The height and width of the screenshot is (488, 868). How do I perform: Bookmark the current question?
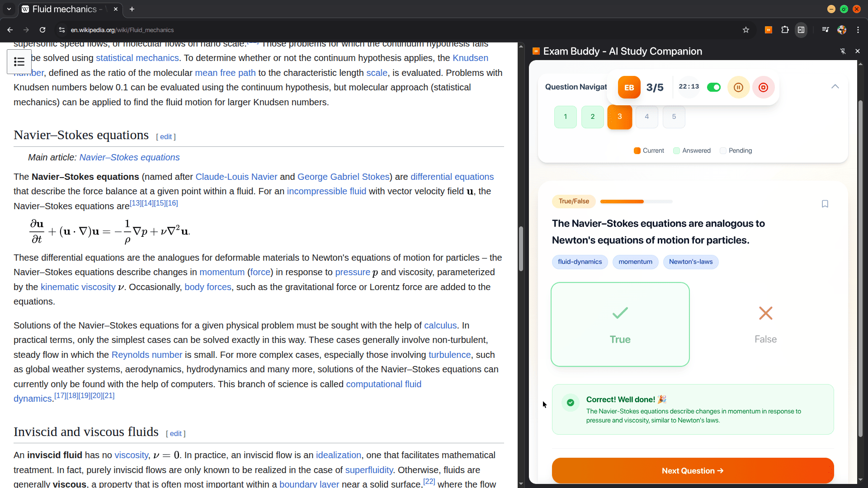[825, 204]
